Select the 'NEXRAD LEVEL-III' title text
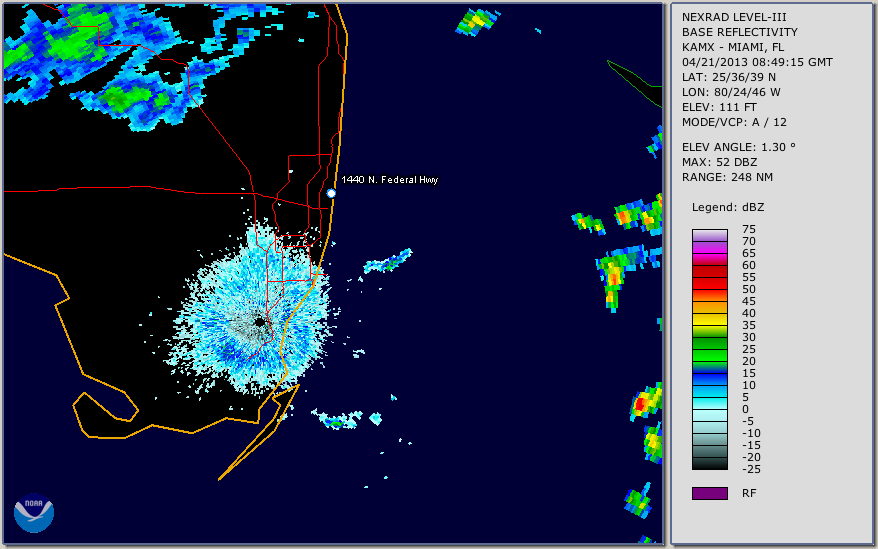This screenshot has width=878, height=549. 734,17
